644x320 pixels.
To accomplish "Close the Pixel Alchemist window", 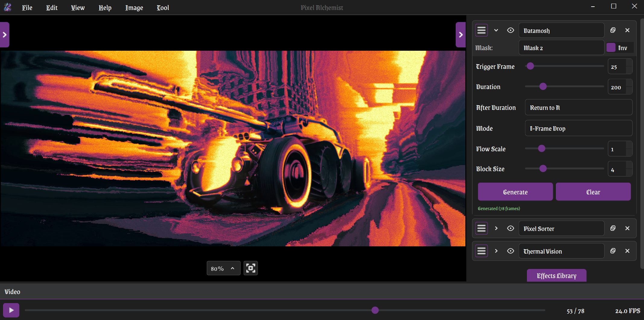I will (634, 6).
